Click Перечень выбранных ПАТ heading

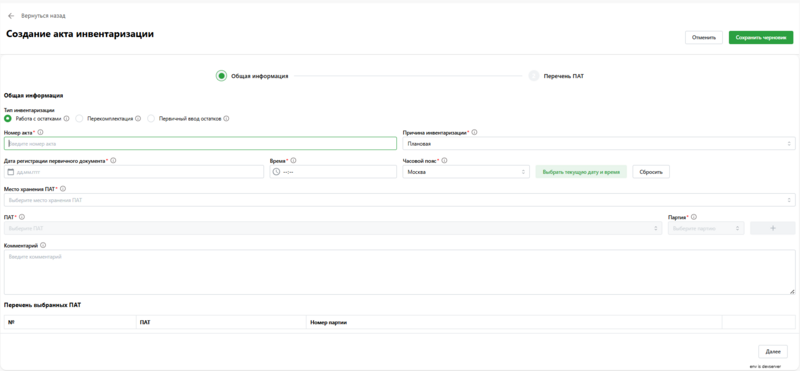42,305
